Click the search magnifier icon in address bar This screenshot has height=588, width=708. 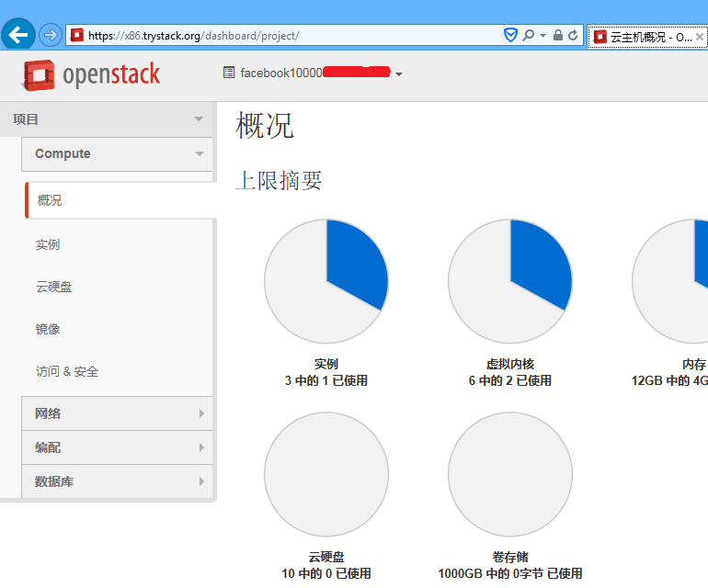[x=529, y=36]
